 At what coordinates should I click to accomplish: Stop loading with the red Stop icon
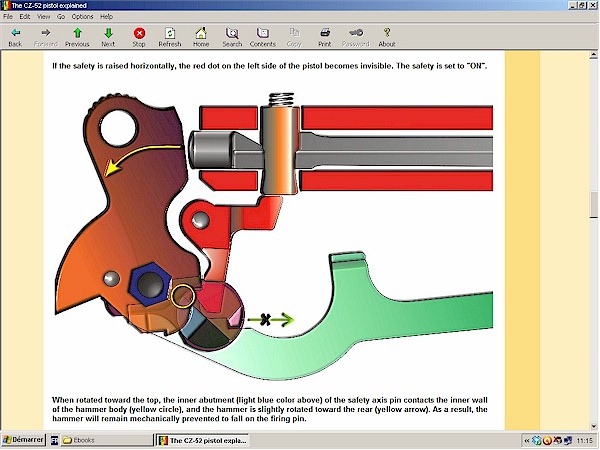(139, 37)
